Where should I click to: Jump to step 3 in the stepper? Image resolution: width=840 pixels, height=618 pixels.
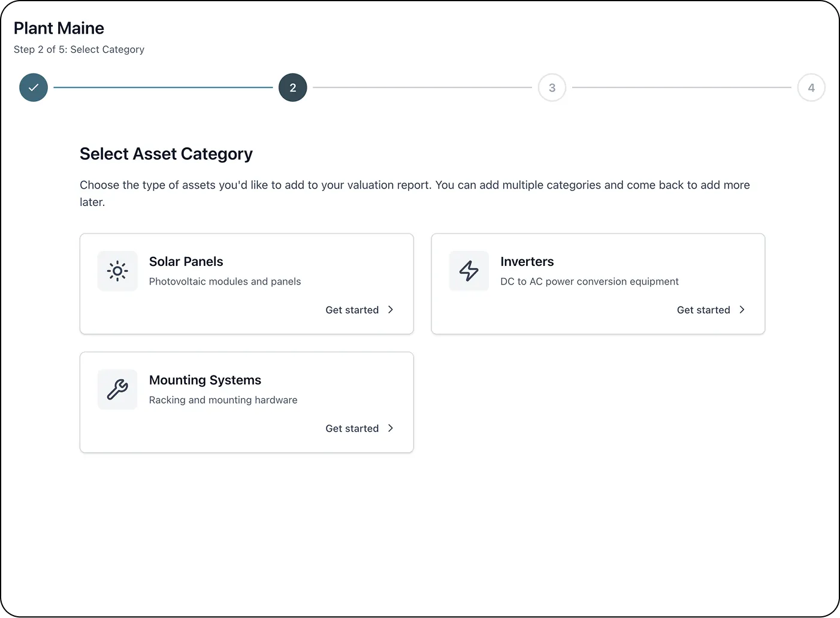click(x=552, y=87)
